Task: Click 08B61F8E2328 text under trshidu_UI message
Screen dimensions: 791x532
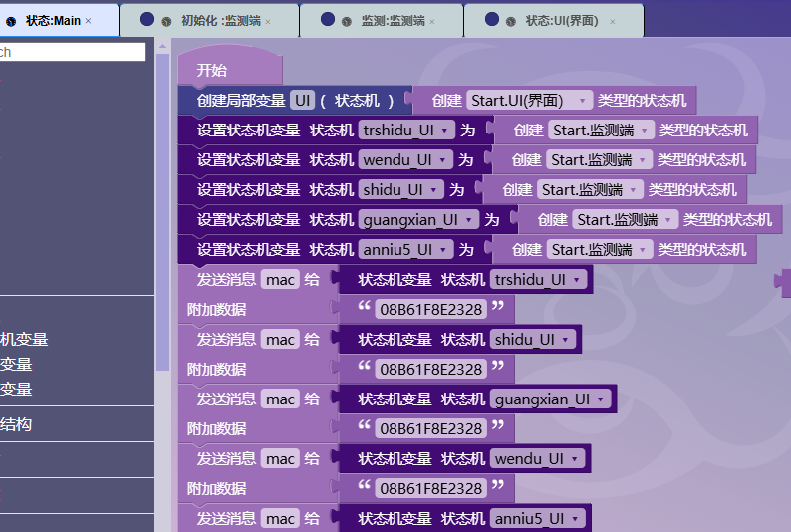Action: tap(430, 309)
